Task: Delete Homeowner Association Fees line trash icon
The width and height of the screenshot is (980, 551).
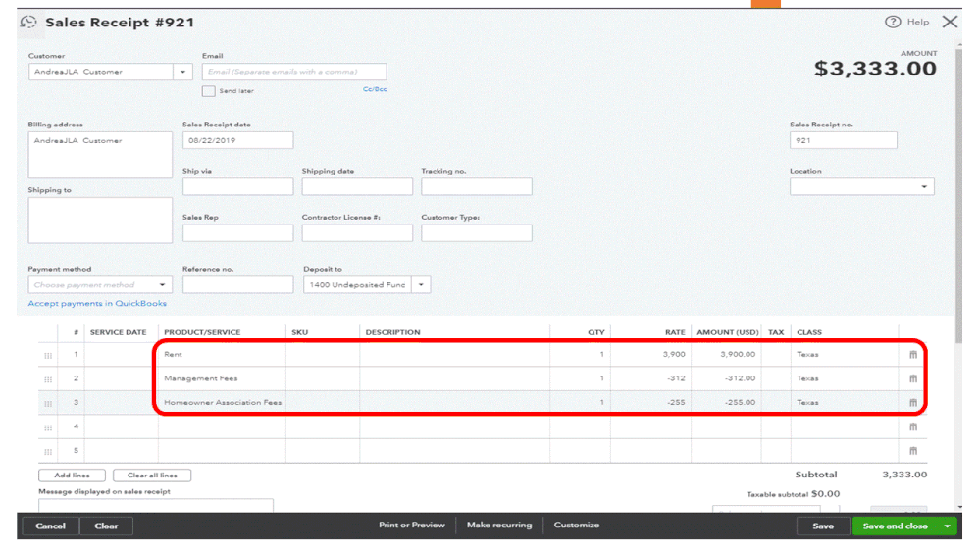Action: (913, 402)
